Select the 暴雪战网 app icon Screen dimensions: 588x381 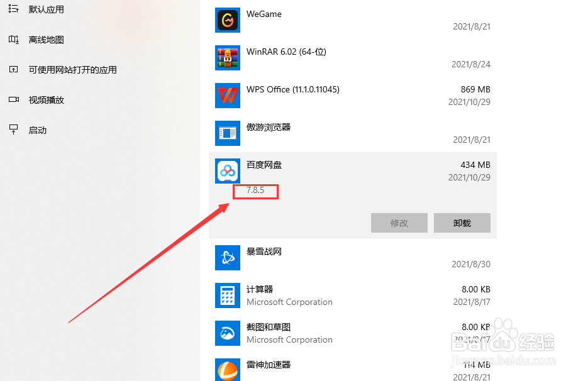[228, 258]
